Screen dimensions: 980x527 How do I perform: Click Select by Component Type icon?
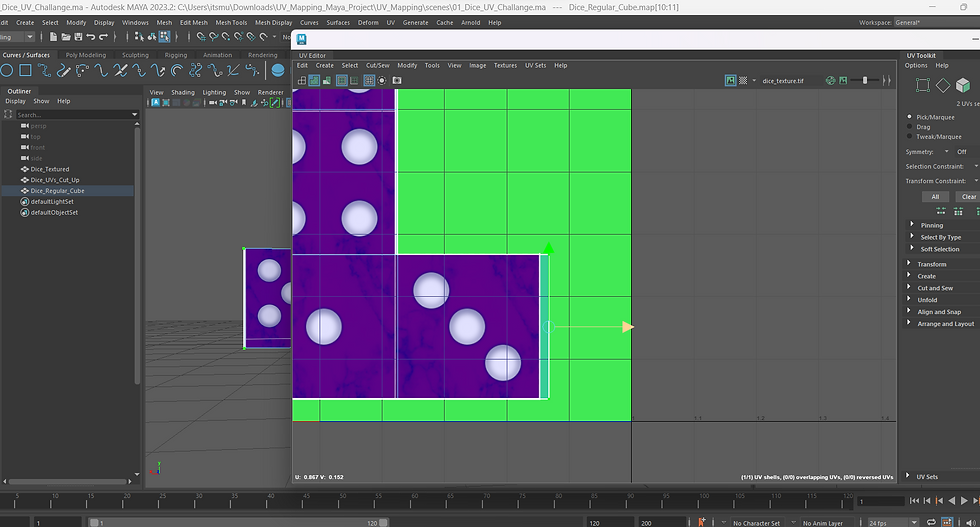[164, 37]
